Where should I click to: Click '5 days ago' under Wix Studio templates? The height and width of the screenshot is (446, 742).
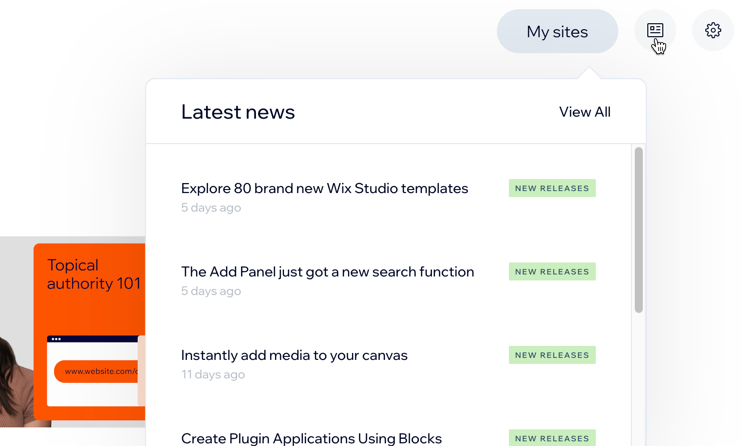tap(211, 208)
